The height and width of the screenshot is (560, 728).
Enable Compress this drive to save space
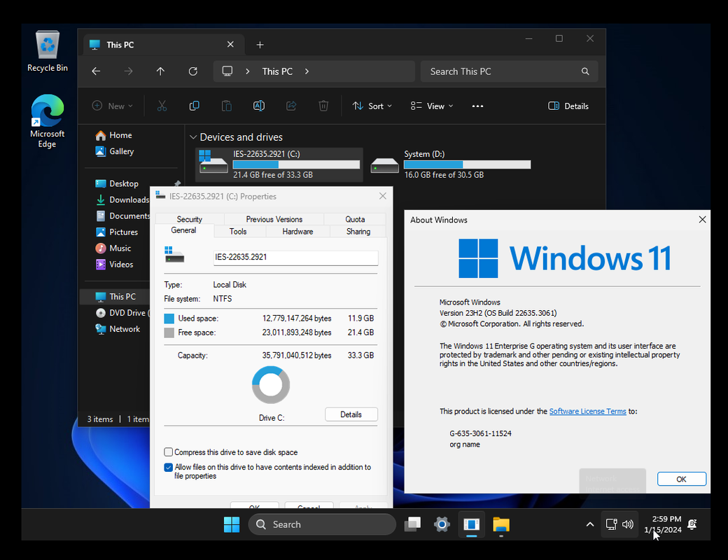[169, 452]
